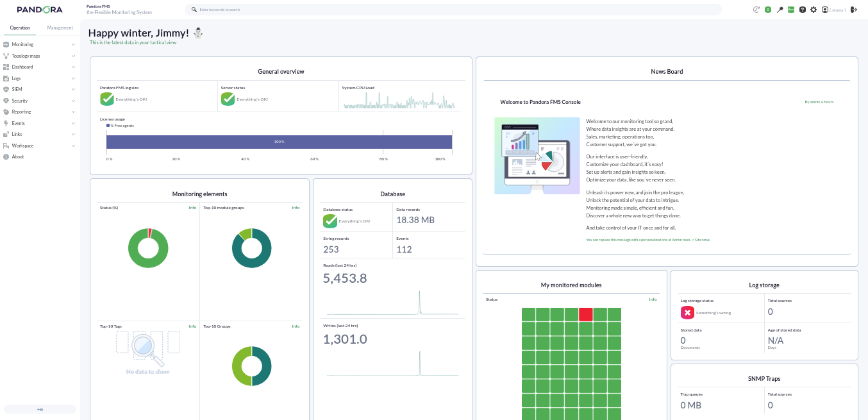Click the auto-refresh clock icon in header
The height and width of the screenshot is (420, 868).
pyautogui.click(x=756, y=10)
